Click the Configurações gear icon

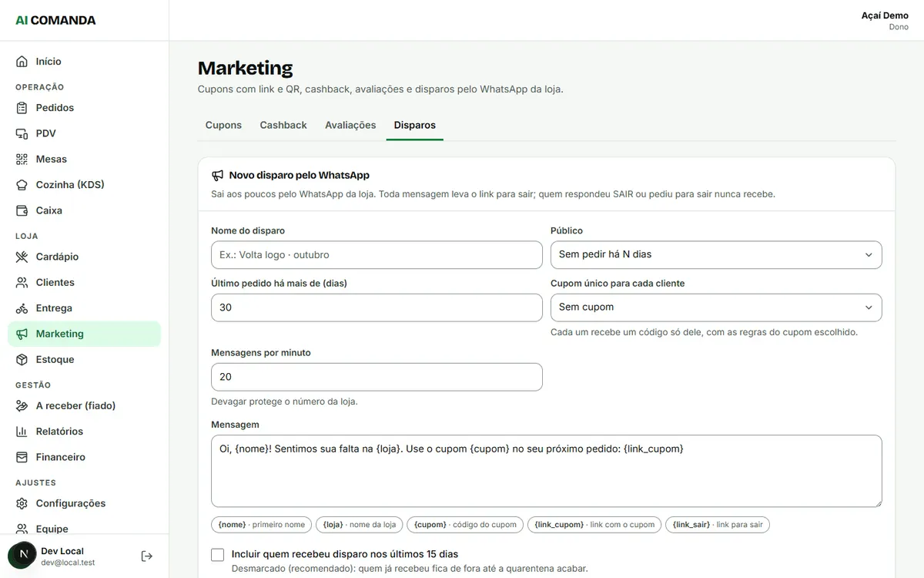[22, 503]
